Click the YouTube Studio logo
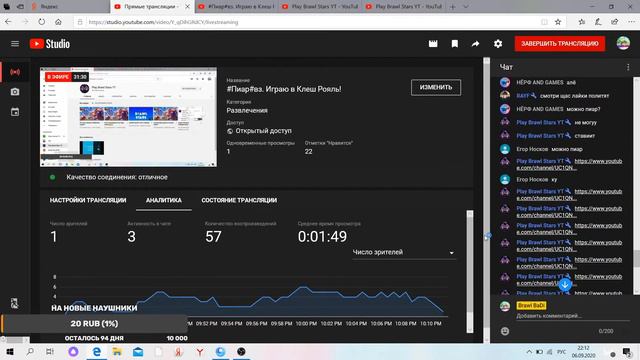Viewport: 640px width, 360px height. pos(50,44)
